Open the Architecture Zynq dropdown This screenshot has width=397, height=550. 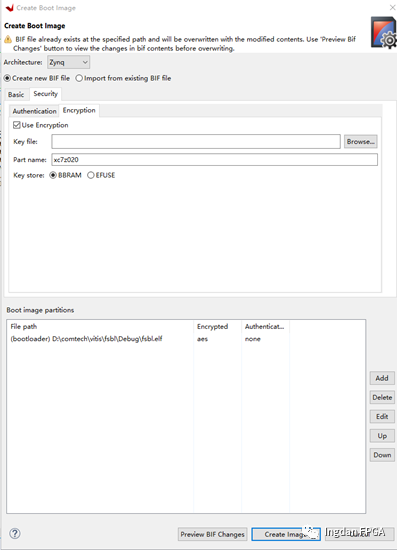click(x=68, y=62)
